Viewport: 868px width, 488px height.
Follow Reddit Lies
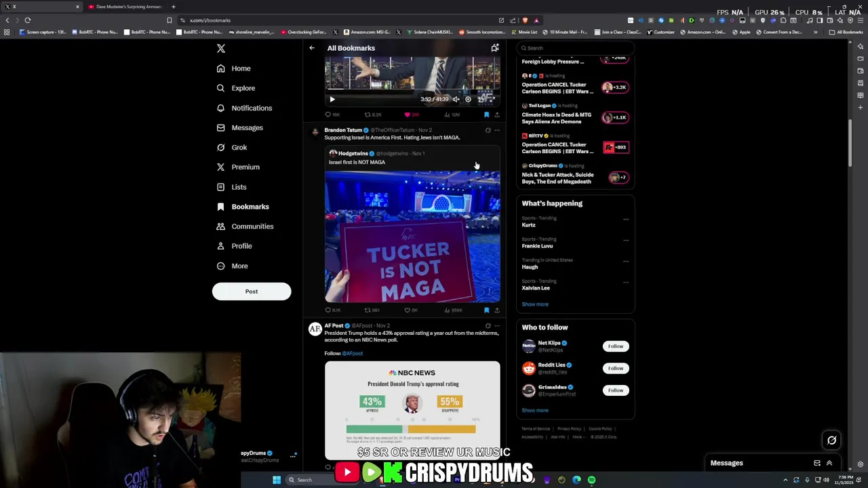tap(615, 368)
